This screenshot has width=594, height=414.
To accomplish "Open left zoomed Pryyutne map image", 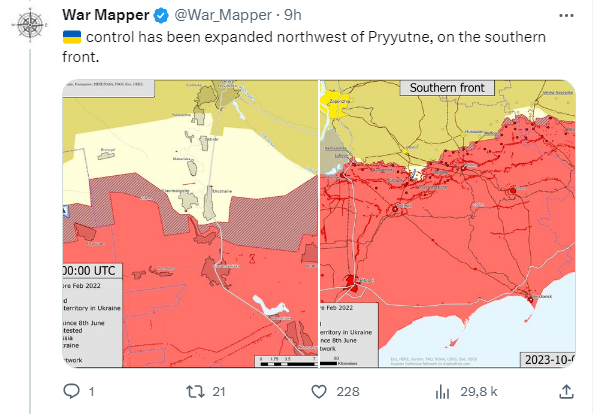I will (x=190, y=223).
